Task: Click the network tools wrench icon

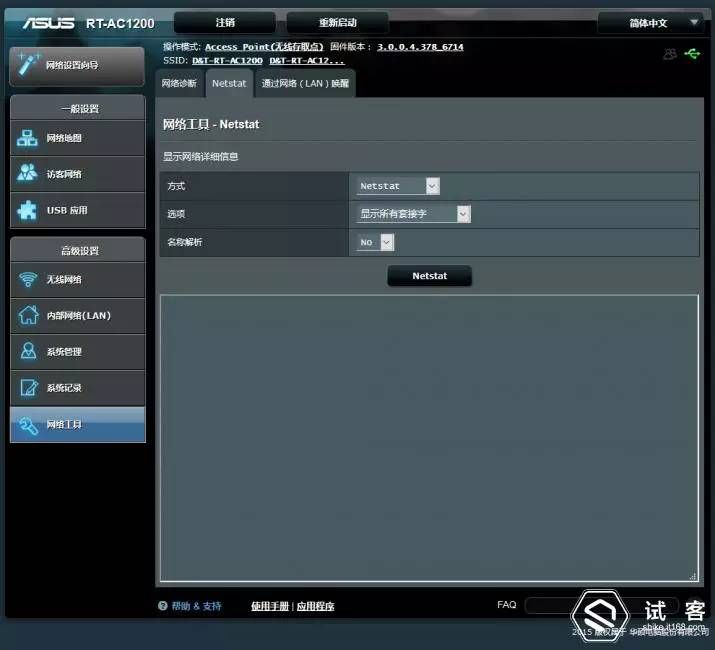Action: tap(28, 425)
